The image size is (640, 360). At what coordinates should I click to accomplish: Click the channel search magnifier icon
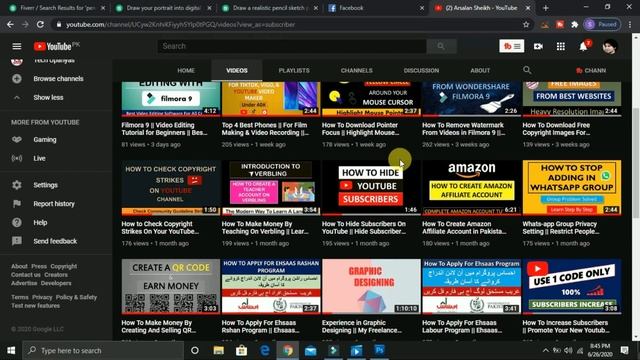527,70
